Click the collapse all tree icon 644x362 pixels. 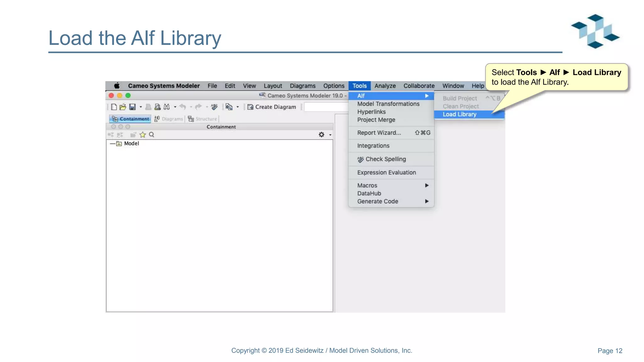[120, 135]
